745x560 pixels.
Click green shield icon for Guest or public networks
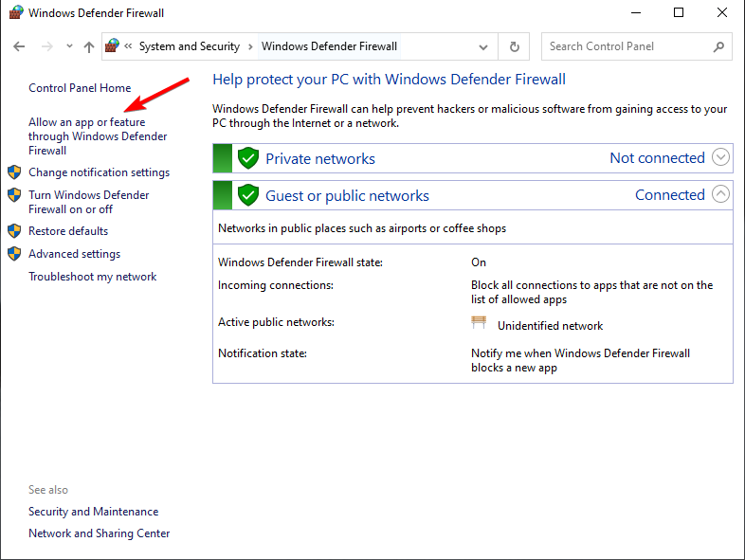[248, 195]
